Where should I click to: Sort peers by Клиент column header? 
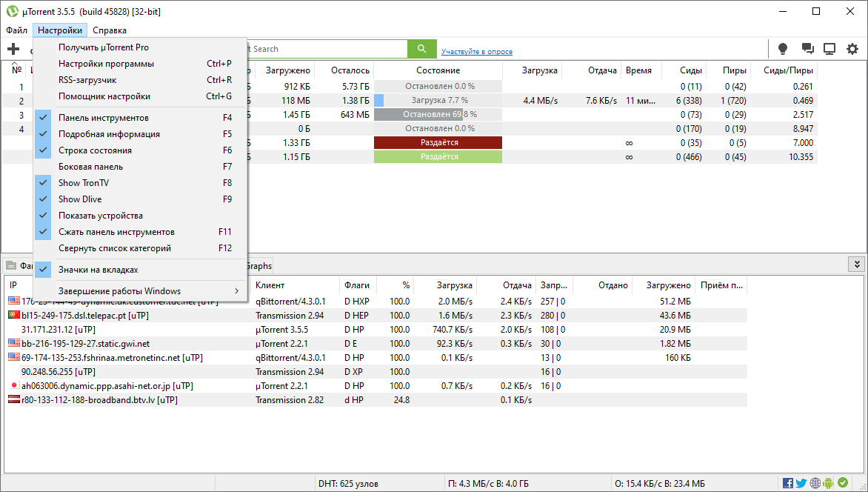295,285
